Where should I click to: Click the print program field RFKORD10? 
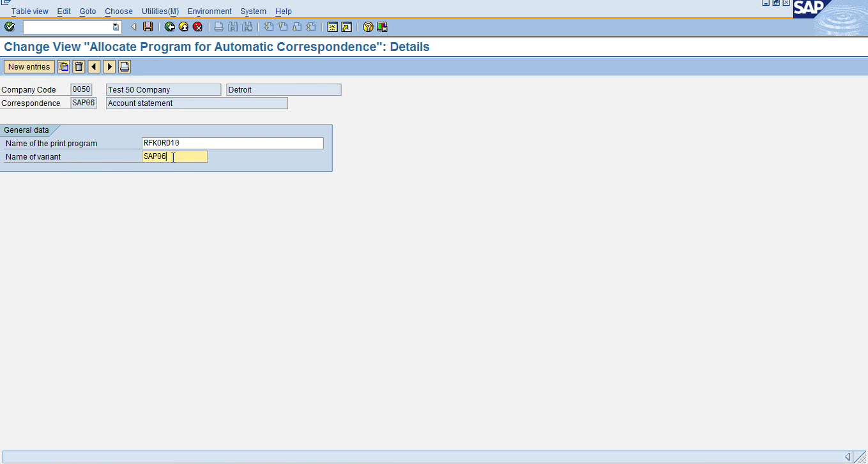click(x=232, y=144)
